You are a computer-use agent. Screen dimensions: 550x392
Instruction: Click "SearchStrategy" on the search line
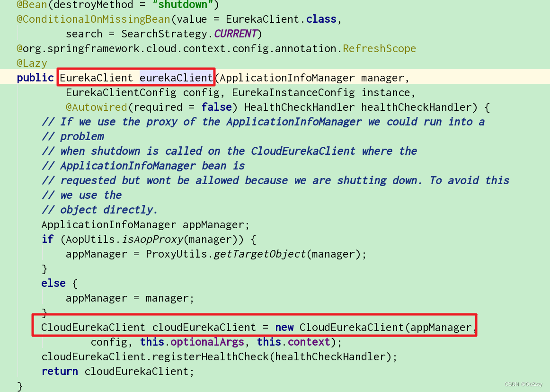164,34
